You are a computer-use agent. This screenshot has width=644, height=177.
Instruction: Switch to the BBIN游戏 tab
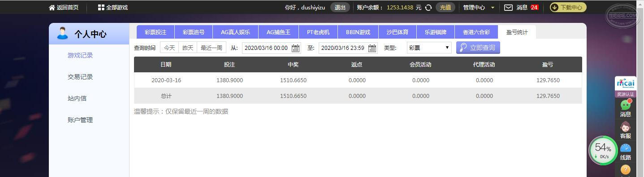click(358, 32)
